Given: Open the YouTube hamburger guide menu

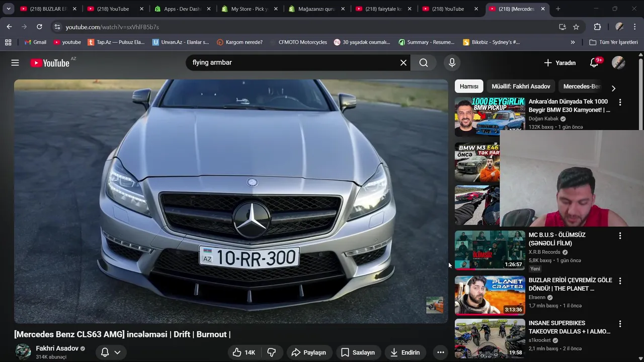Looking at the screenshot, I should pos(15,63).
